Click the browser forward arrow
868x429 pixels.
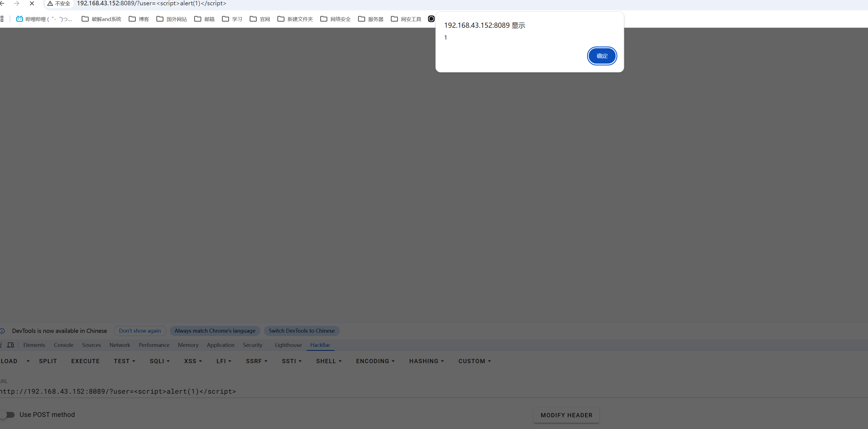tap(17, 3)
